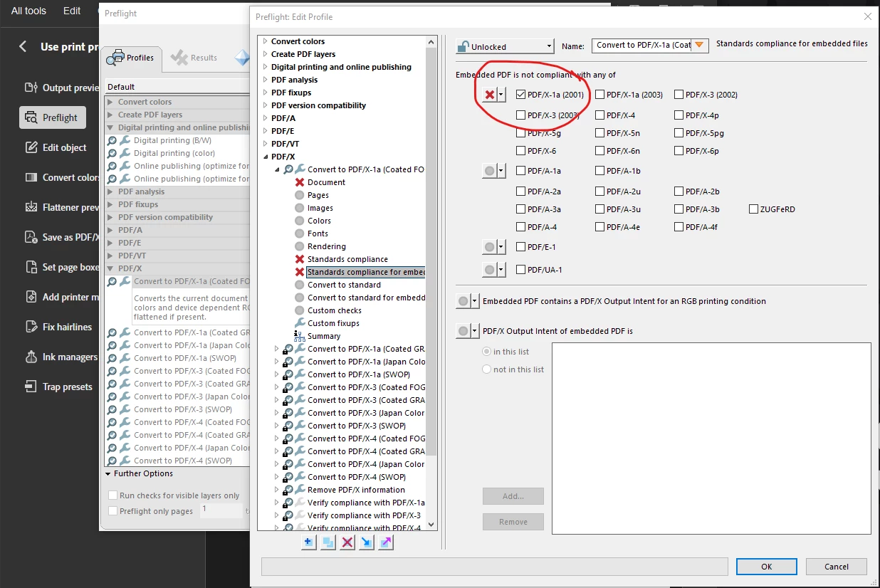880x588 pixels.
Task: Switch to the Profiles tab
Action: (132, 58)
